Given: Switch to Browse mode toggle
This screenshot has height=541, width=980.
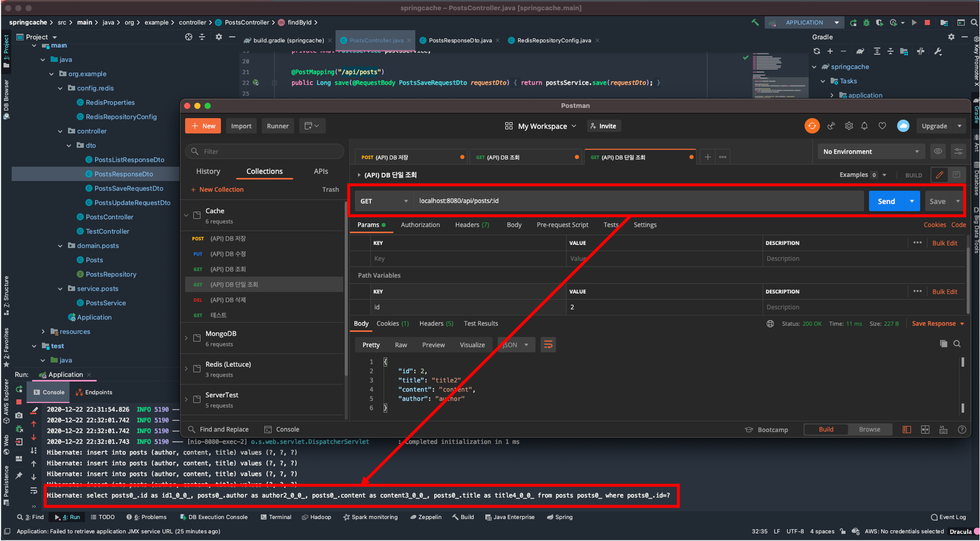Looking at the screenshot, I should [869, 429].
